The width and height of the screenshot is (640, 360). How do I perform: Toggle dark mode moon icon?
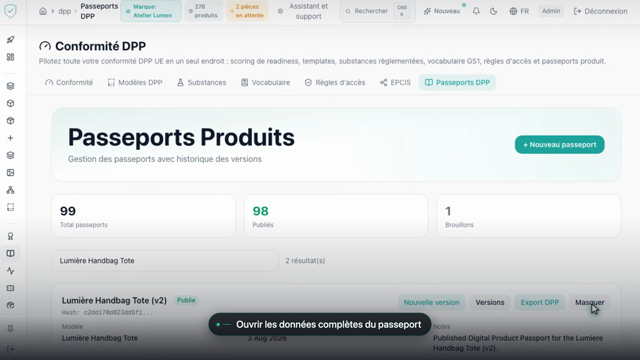tap(493, 11)
